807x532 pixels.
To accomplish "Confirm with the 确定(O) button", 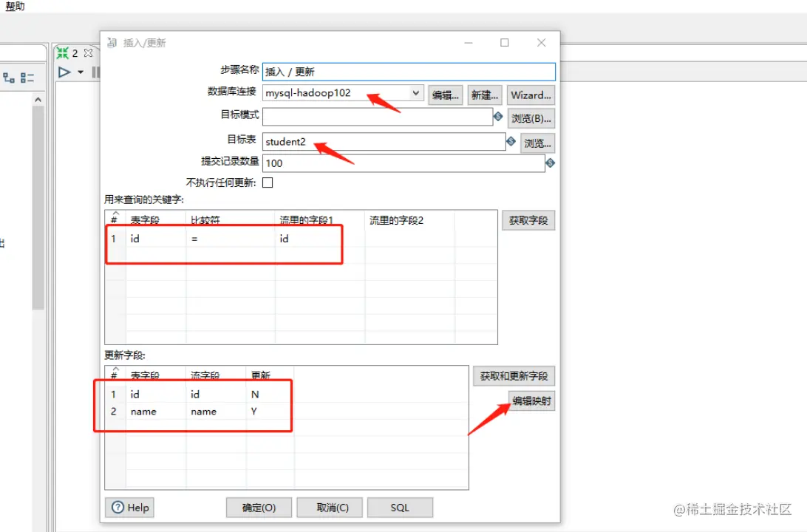I will click(259, 508).
